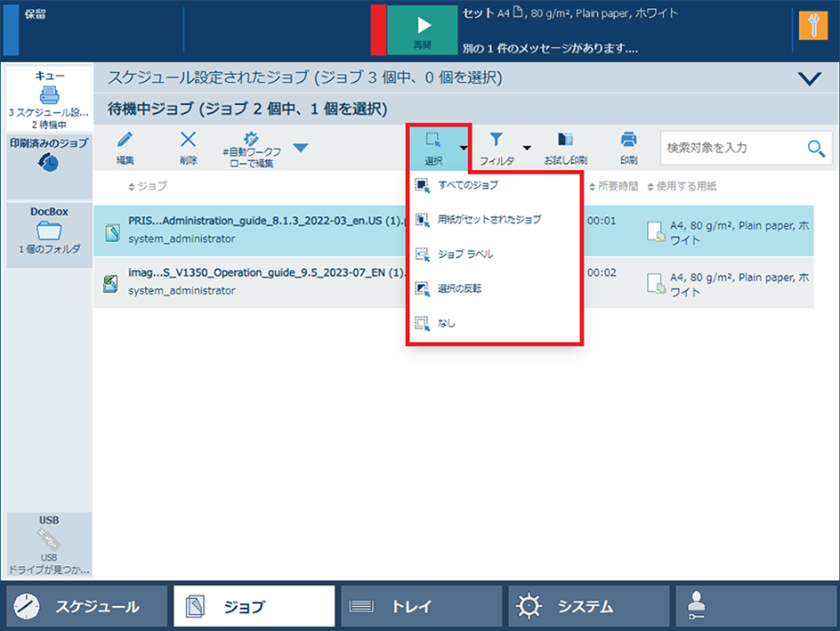
Task: Click the お試し印刷 proof print icon
Action: (x=565, y=140)
